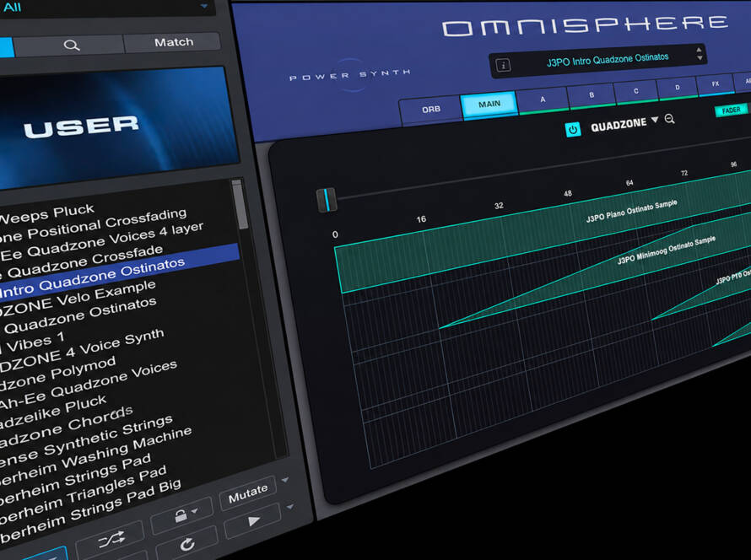This screenshot has width=751, height=560.
Task: Select patch 'Washing Machine'
Action: [127, 450]
